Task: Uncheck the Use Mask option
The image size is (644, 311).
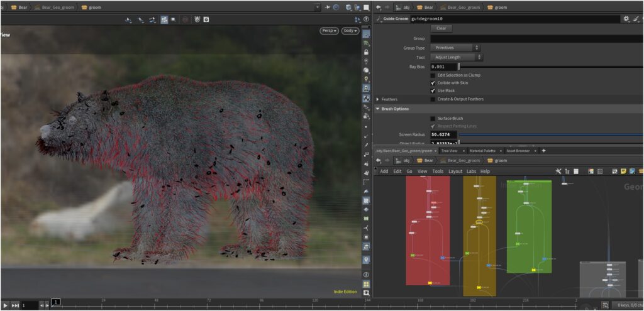Action: point(433,90)
